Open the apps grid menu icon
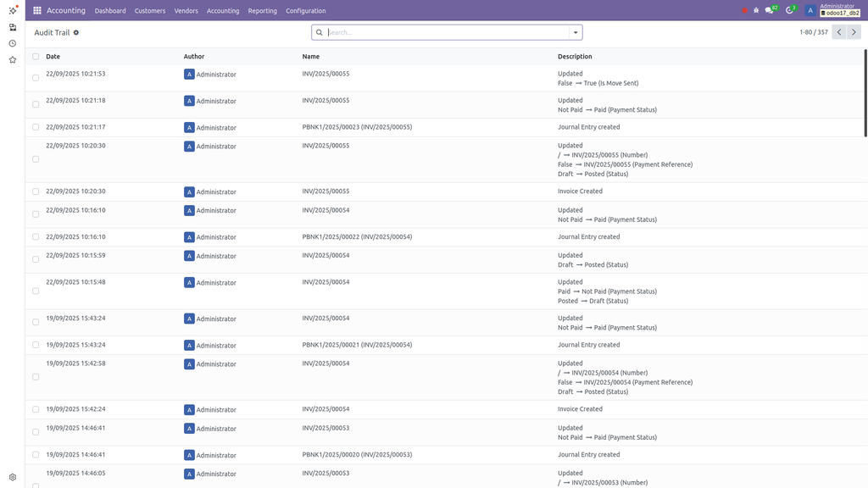 coord(37,11)
